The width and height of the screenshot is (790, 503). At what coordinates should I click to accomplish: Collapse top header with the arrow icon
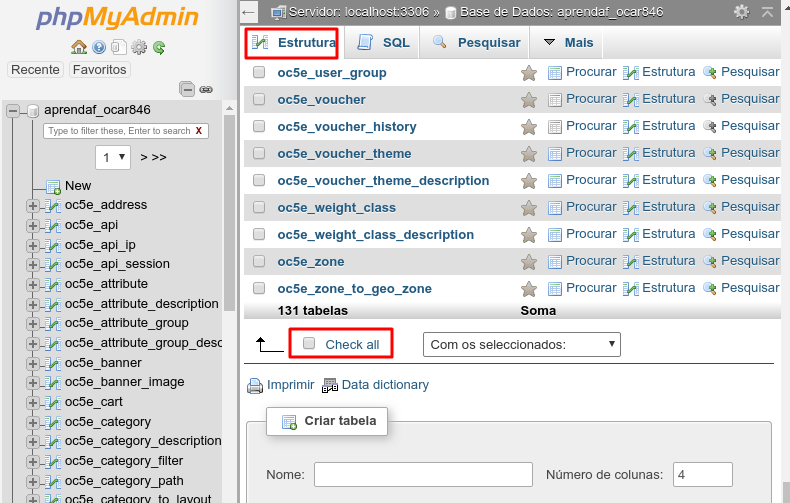click(x=767, y=12)
